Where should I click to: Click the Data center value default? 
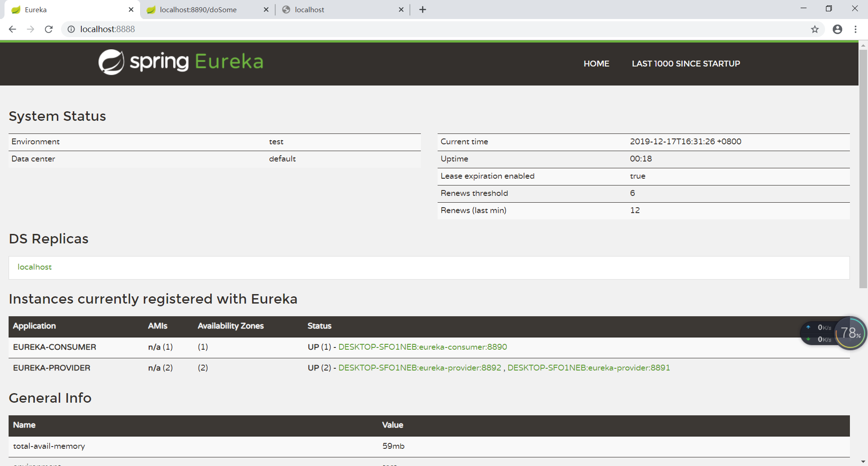282,159
